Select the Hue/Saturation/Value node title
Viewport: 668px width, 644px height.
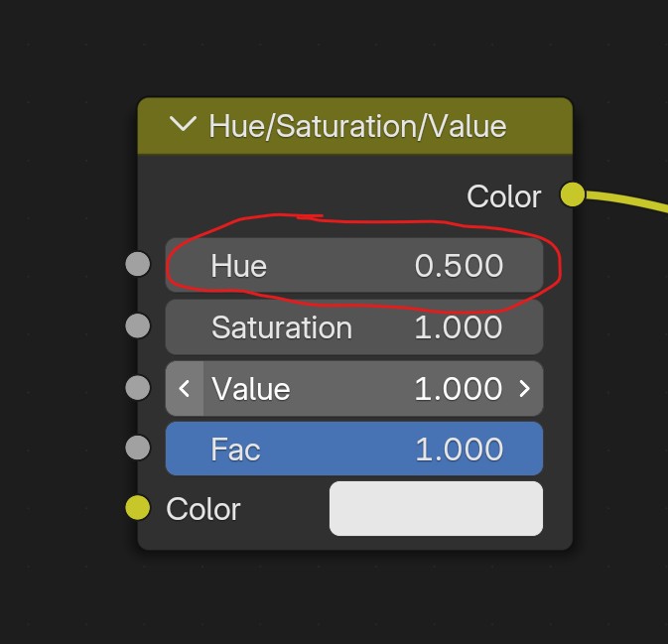point(357,127)
